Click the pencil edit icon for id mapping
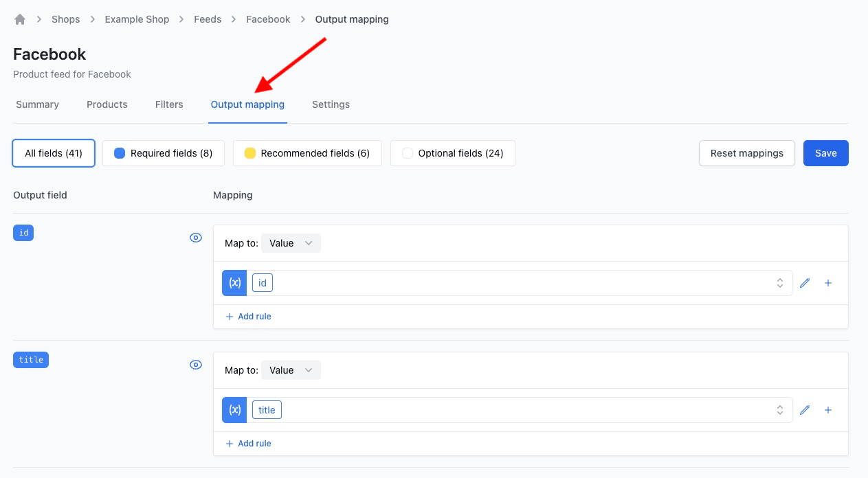The width and height of the screenshot is (868, 478). 805,283
